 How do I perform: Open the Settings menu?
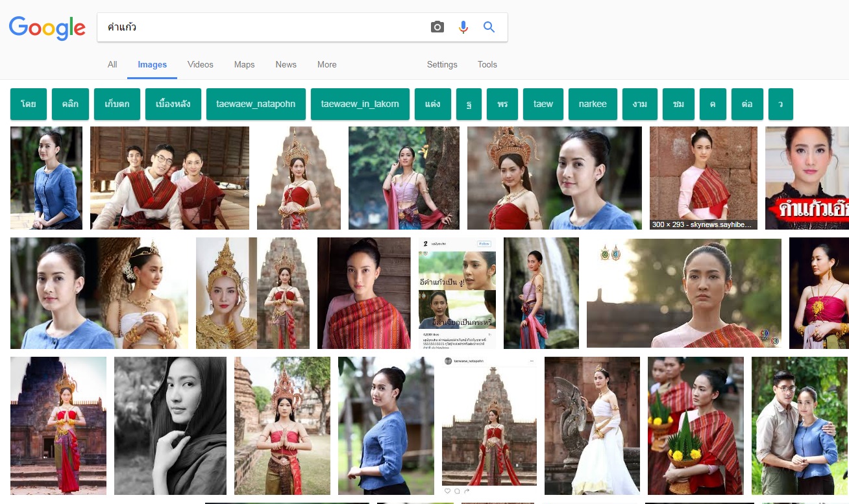click(x=442, y=64)
